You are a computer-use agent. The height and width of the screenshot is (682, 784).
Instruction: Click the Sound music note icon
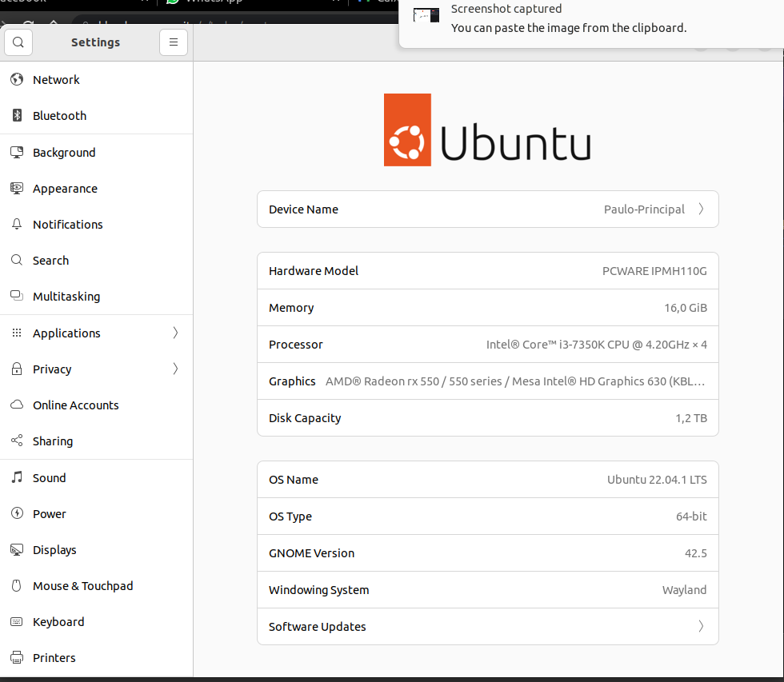pyautogui.click(x=17, y=477)
